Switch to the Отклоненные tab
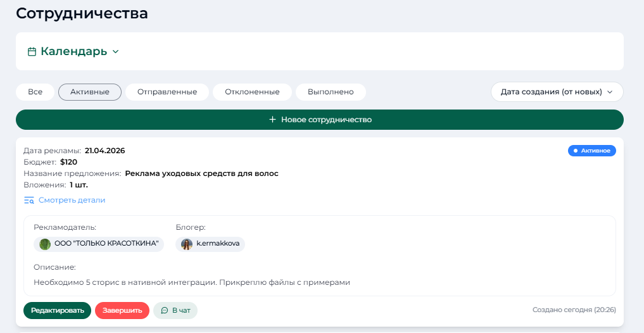Screen dimensions: 644x333 [252, 92]
